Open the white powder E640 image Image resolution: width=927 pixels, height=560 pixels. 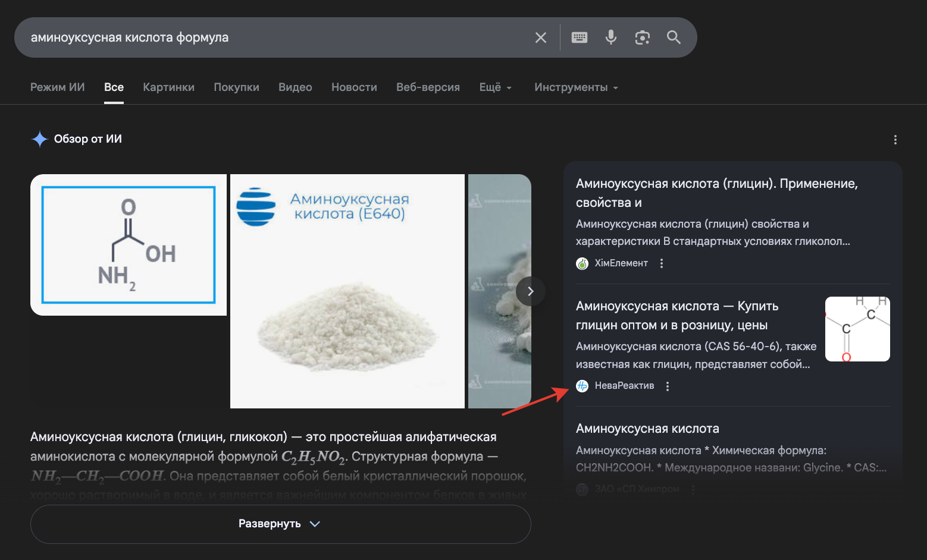click(347, 291)
